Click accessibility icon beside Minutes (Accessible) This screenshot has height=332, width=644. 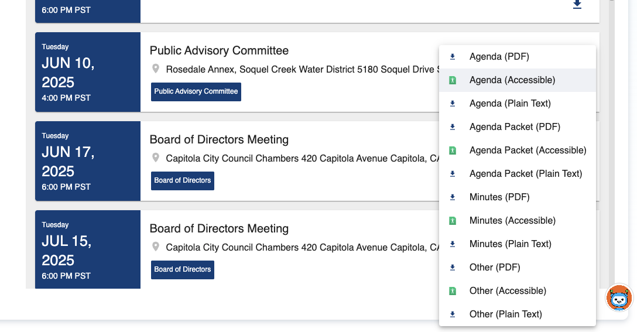(453, 221)
